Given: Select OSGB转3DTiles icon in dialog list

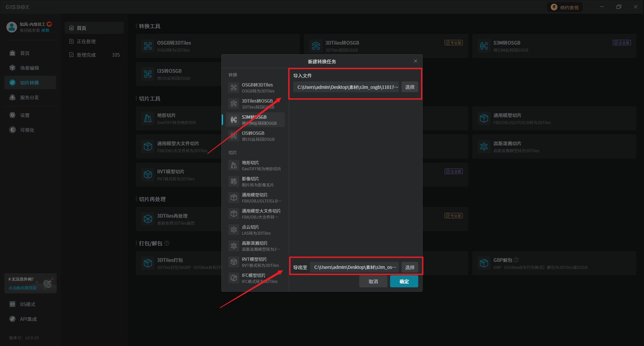Looking at the screenshot, I should 234,88.
